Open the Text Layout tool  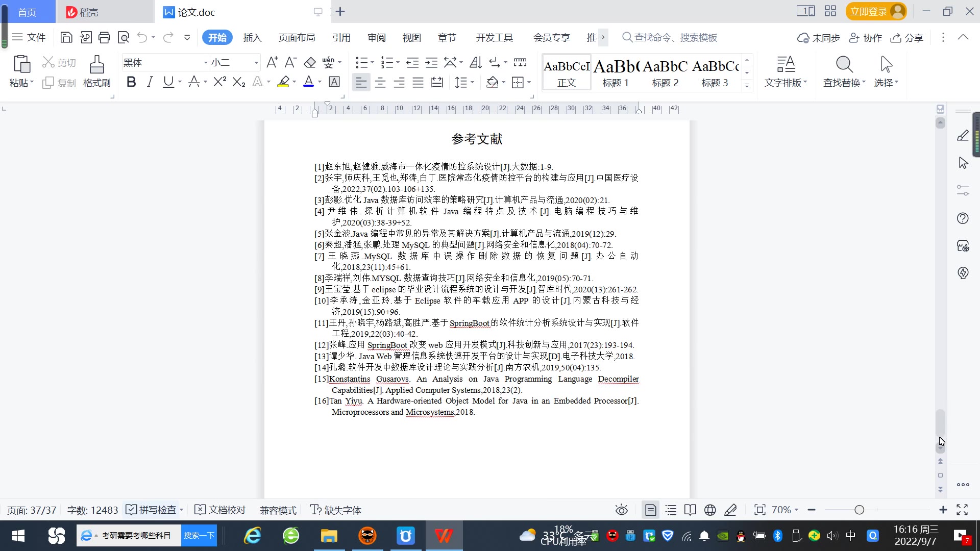(x=786, y=71)
